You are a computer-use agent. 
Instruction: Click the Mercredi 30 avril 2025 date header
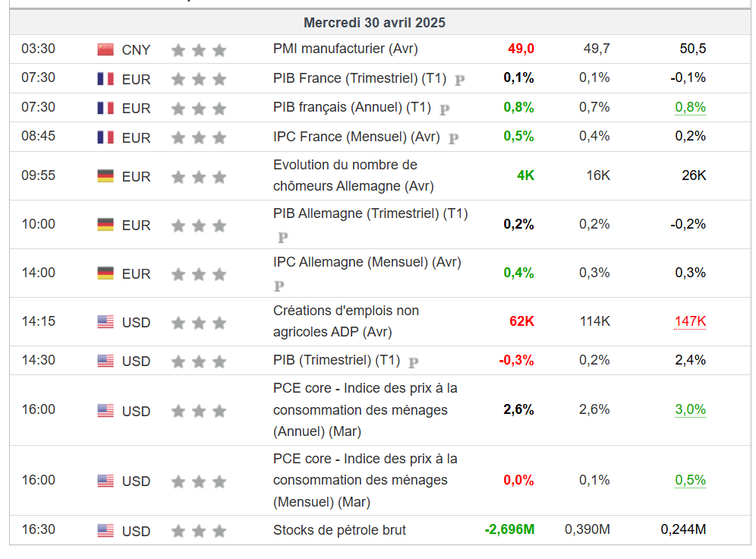374,23
